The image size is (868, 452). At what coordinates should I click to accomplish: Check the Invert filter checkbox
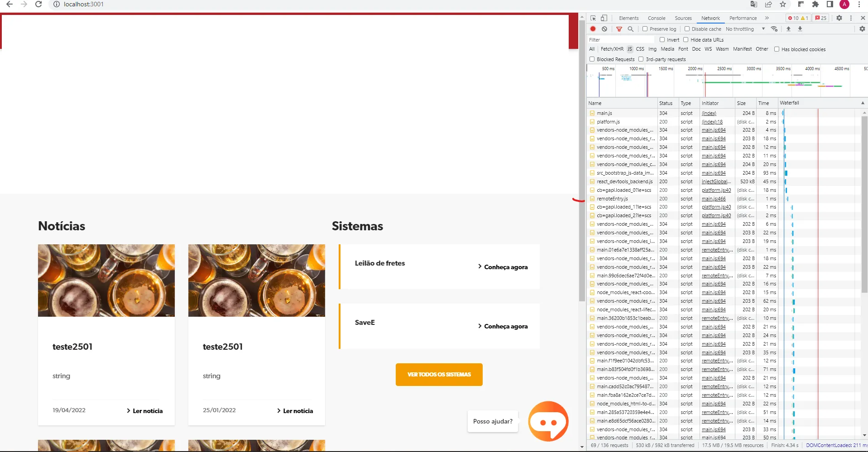(662, 40)
